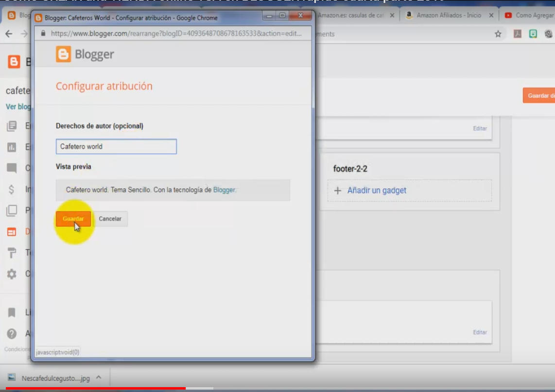The width and height of the screenshot is (555, 392).
Task: Click the lower Editar link in background window
Action: [x=480, y=332]
